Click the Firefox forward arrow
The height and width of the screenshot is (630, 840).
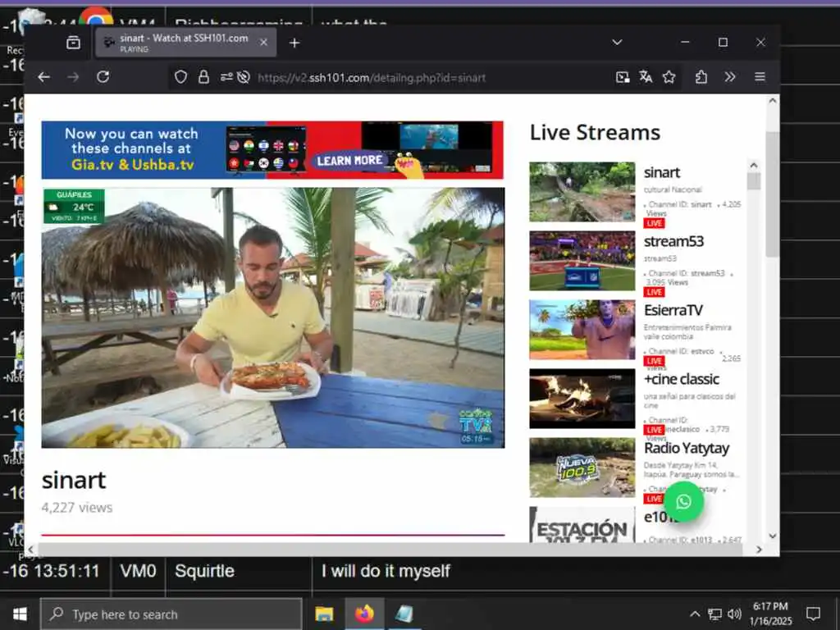click(73, 77)
